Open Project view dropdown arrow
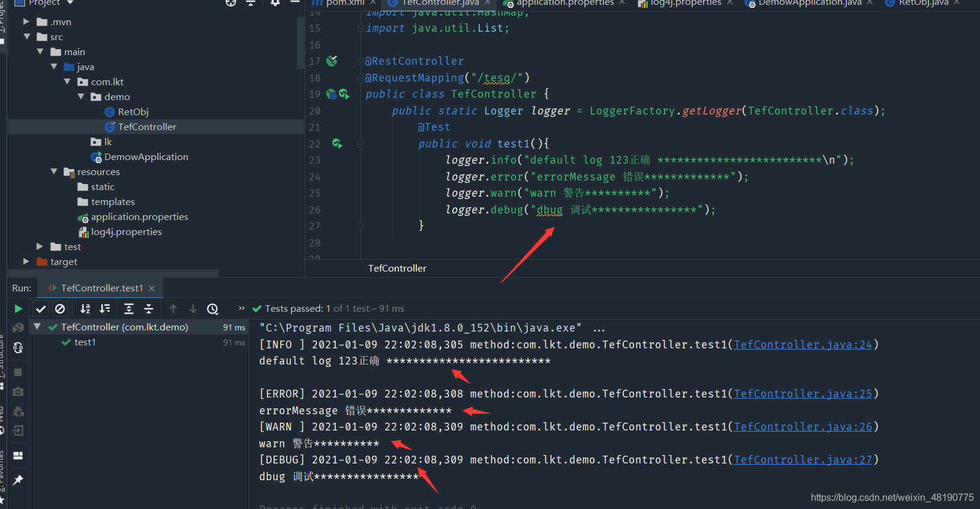This screenshot has height=509, width=980. [x=70, y=2]
